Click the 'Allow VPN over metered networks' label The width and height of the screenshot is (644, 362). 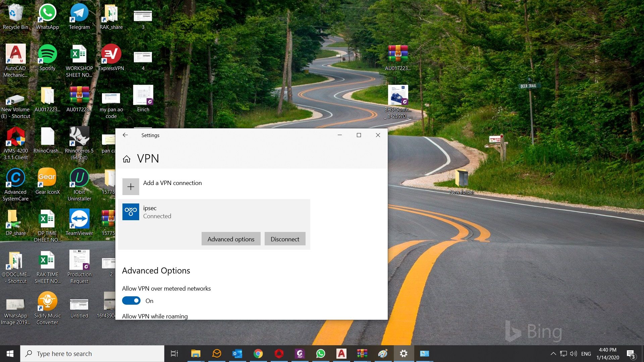point(166,289)
